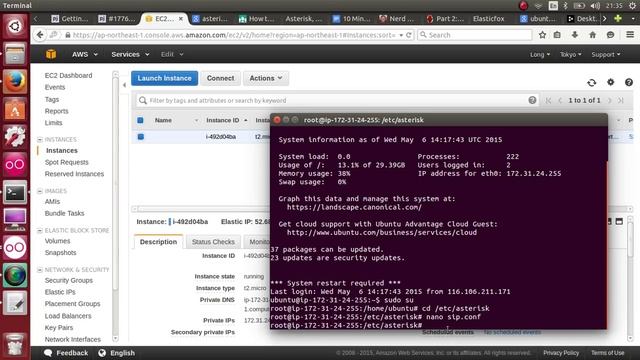Click the Launch Instance button
Viewport: 640px width, 360px height.
click(x=164, y=78)
